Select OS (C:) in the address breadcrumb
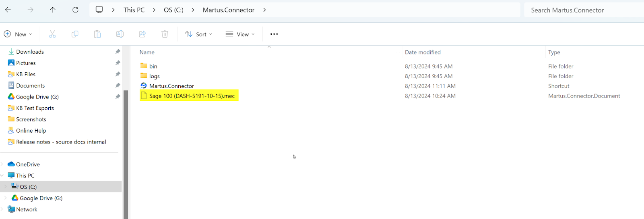Viewport: 644px width, 219px height. 173,10
